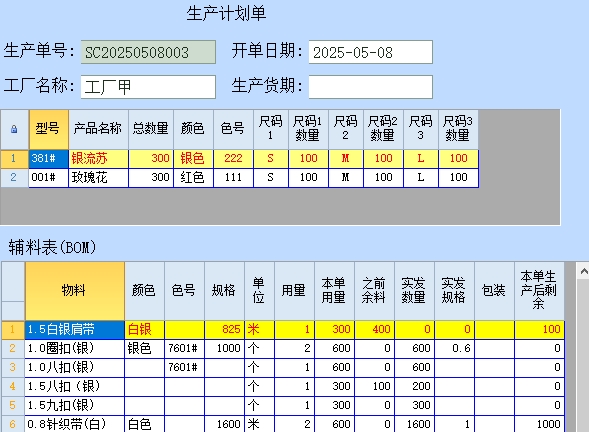Click the 工厂名称 input field
The height and width of the screenshot is (432, 589).
tap(148, 87)
